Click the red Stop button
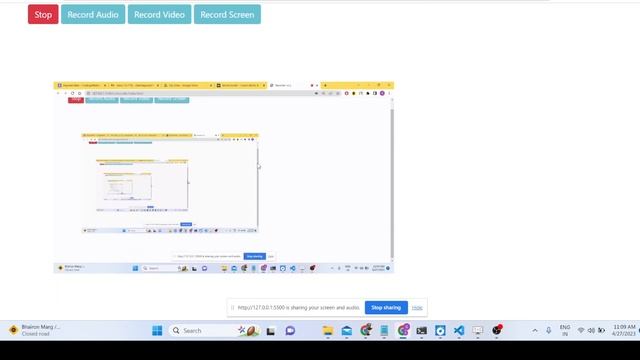640x360 pixels. tap(43, 15)
